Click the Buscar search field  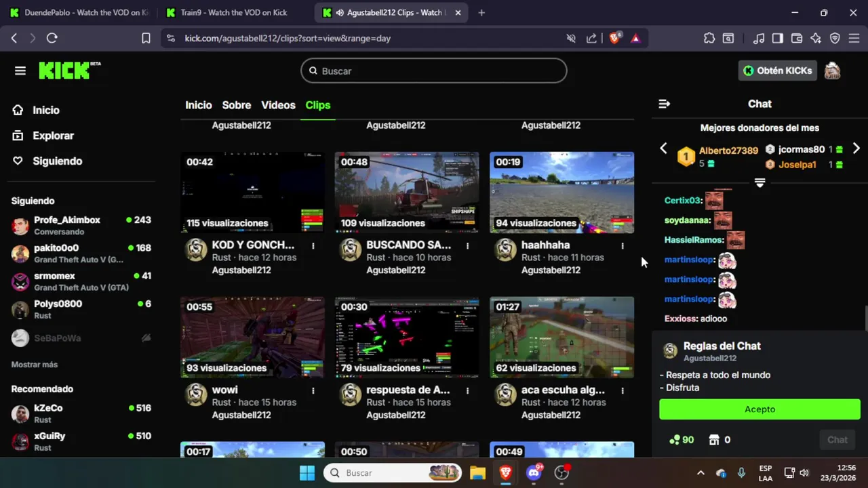(x=434, y=70)
